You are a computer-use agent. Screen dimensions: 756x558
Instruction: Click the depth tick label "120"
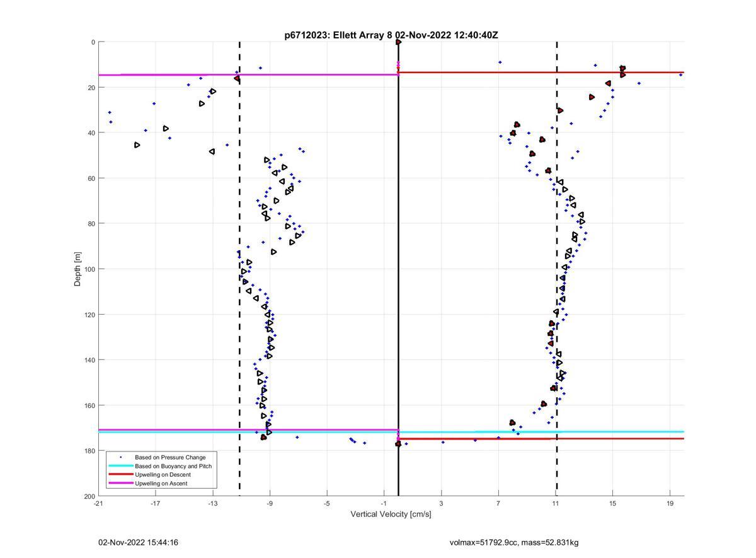(89, 315)
